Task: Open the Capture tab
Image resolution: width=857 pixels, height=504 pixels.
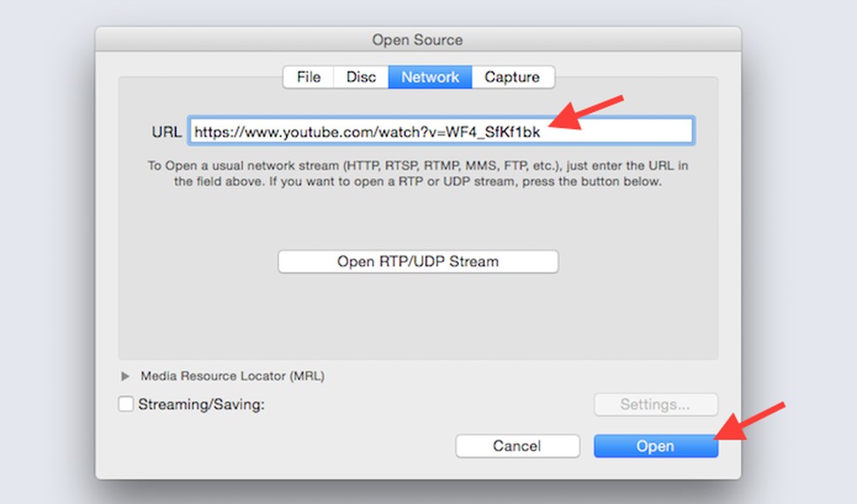Action: pyautogui.click(x=512, y=77)
